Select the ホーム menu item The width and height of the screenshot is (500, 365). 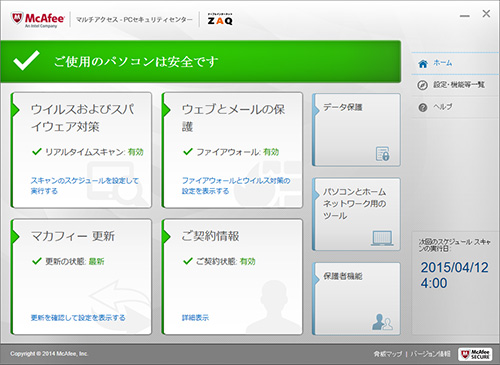455,63
